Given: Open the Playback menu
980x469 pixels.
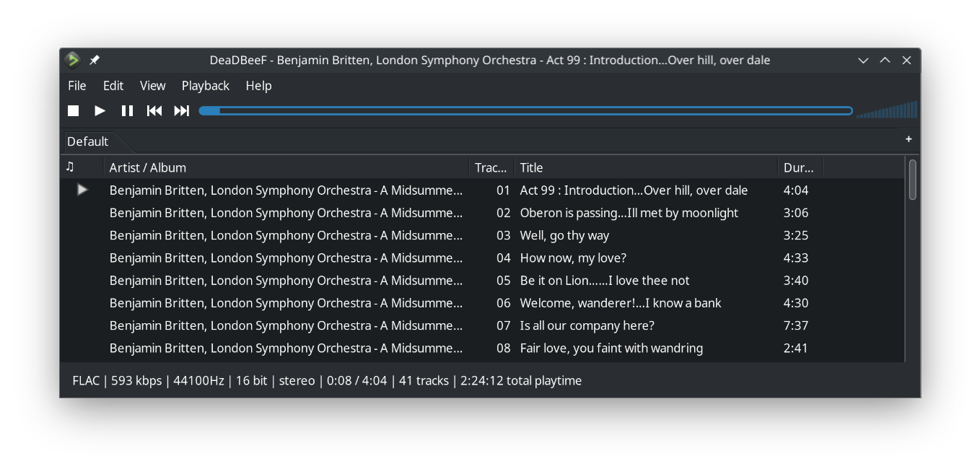Looking at the screenshot, I should tap(205, 85).
